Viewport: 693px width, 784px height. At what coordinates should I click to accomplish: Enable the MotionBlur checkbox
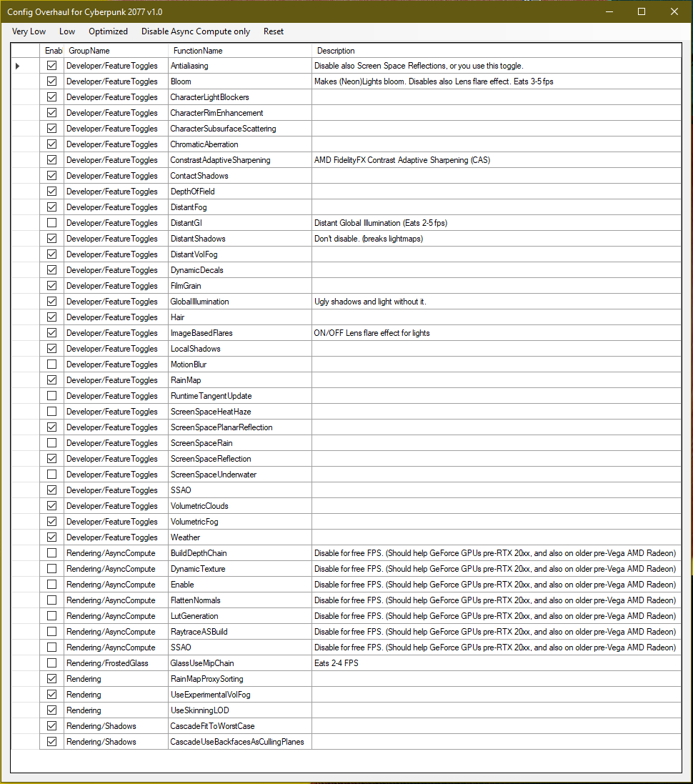tap(51, 364)
